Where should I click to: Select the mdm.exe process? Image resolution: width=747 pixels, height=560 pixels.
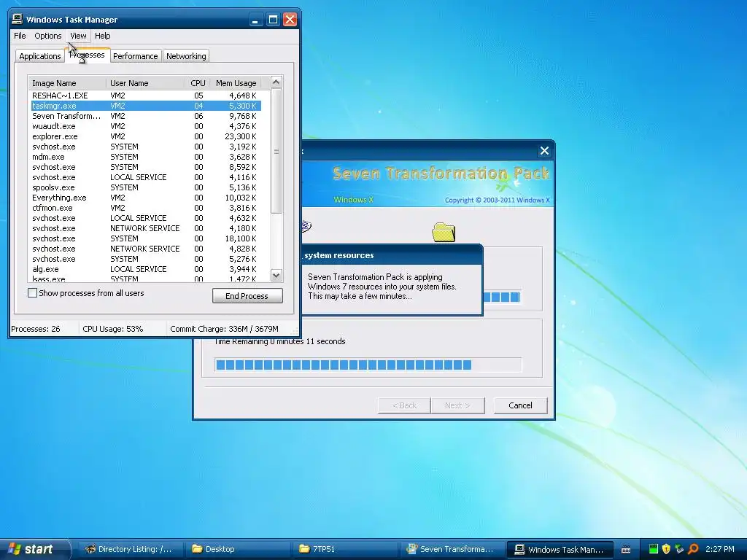(x=146, y=157)
